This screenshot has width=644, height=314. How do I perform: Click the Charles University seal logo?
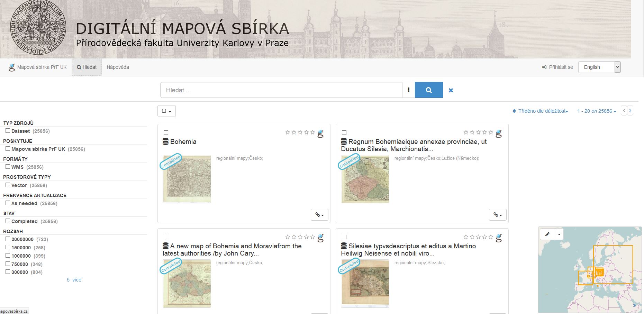click(x=38, y=28)
